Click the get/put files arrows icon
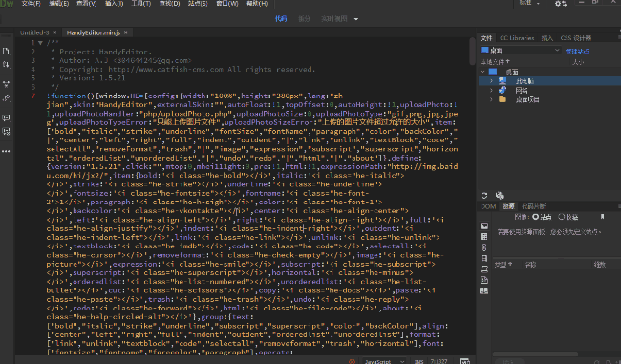The image size is (621, 364). coord(6,65)
